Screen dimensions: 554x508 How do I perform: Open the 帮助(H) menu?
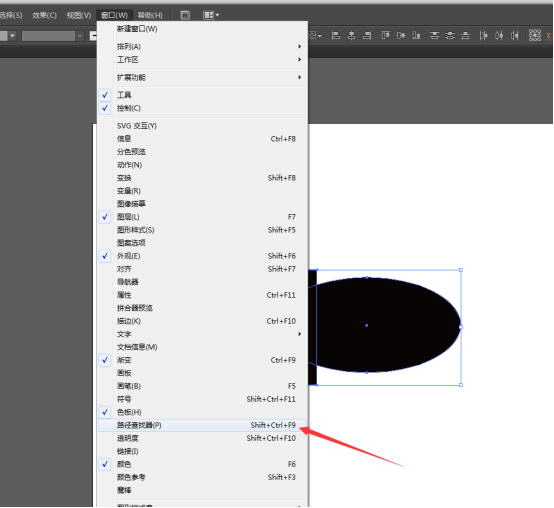tap(150, 15)
